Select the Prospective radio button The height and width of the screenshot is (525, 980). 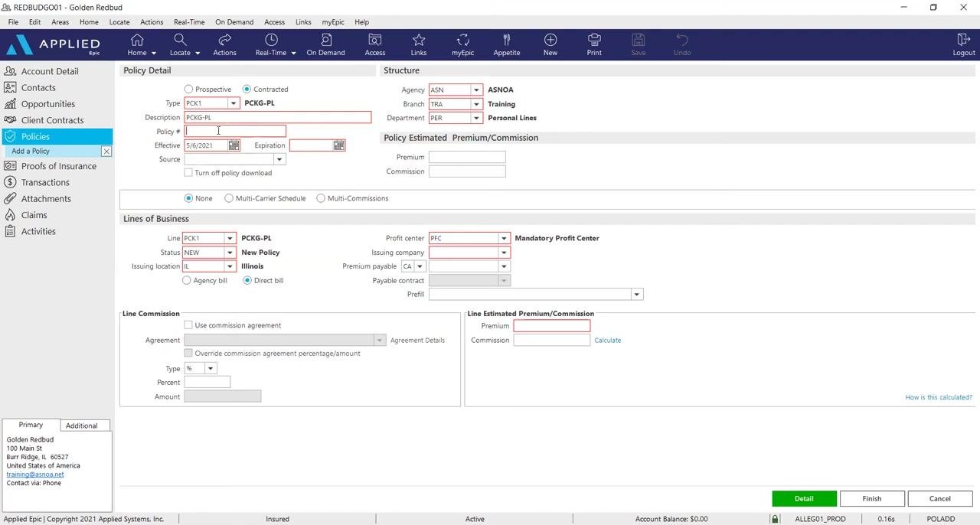click(188, 90)
